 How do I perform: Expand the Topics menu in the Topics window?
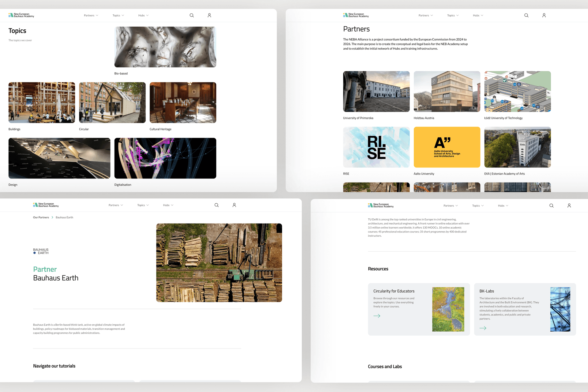pyautogui.click(x=118, y=15)
